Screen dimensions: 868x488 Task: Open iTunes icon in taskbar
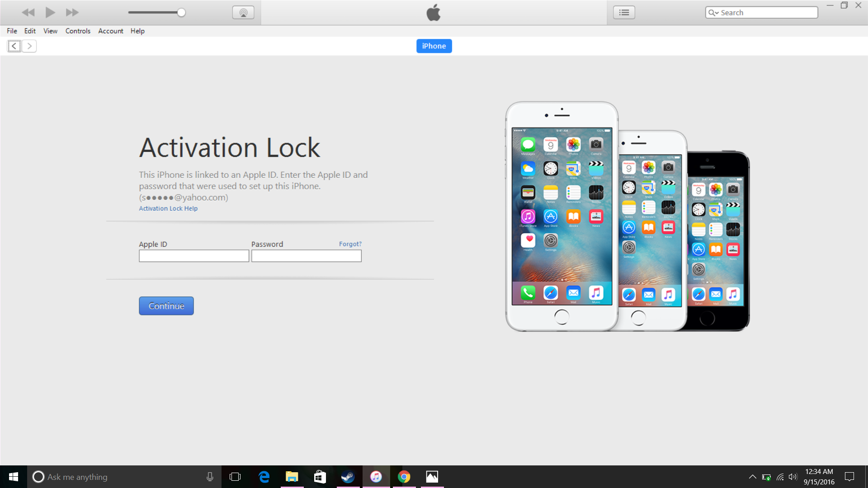coord(376,477)
